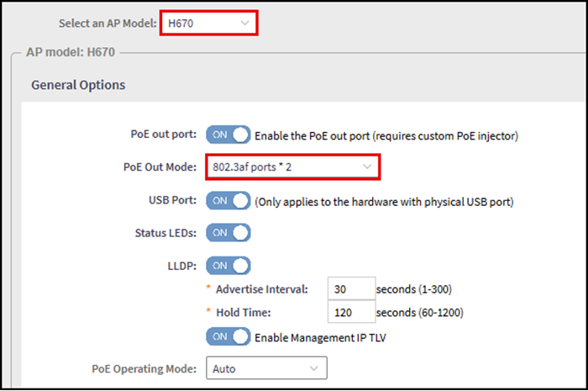The height and width of the screenshot is (391, 588).
Task: Click the 'seconds (1-300)' hint text
Action: pyautogui.click(x=414, y=289)
